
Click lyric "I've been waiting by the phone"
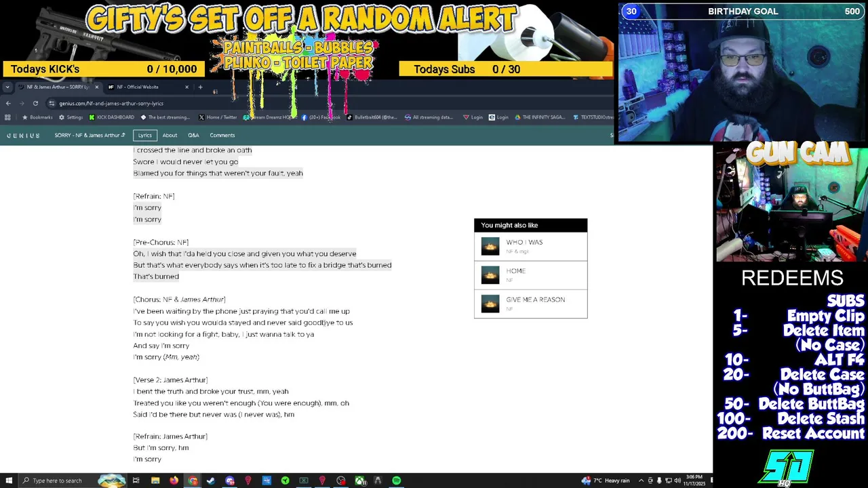coord(241,311)
